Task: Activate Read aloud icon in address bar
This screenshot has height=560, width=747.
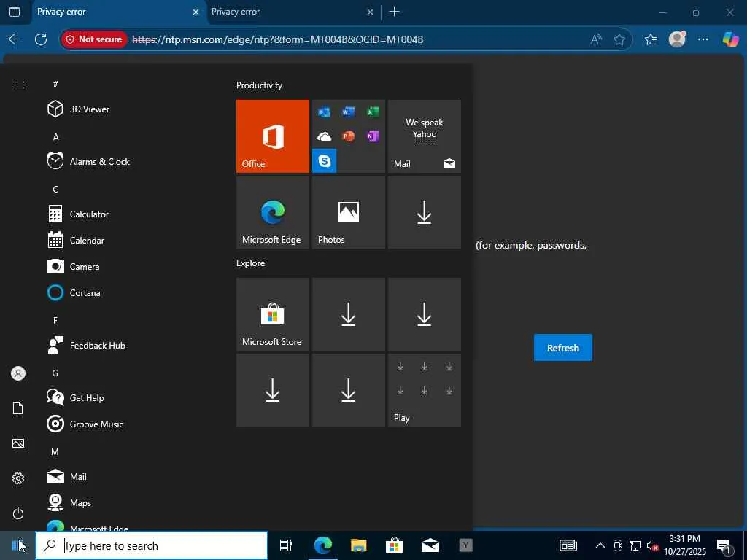Action: 595,39
